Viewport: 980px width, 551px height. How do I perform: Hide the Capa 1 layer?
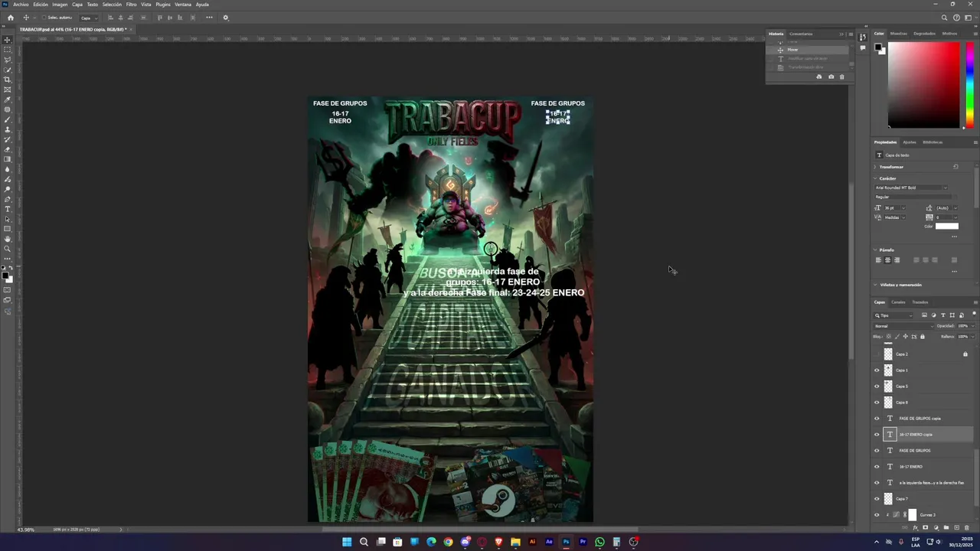point(877,370)
